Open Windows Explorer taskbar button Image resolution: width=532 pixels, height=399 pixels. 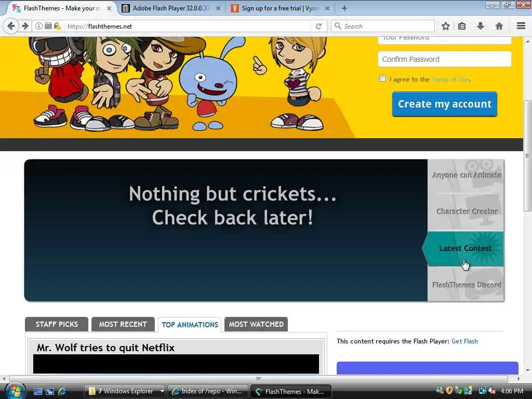pos(124,391)
